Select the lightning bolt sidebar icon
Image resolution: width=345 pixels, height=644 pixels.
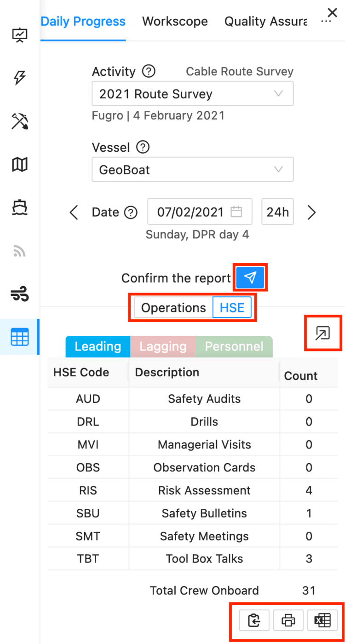click(20, 78)
